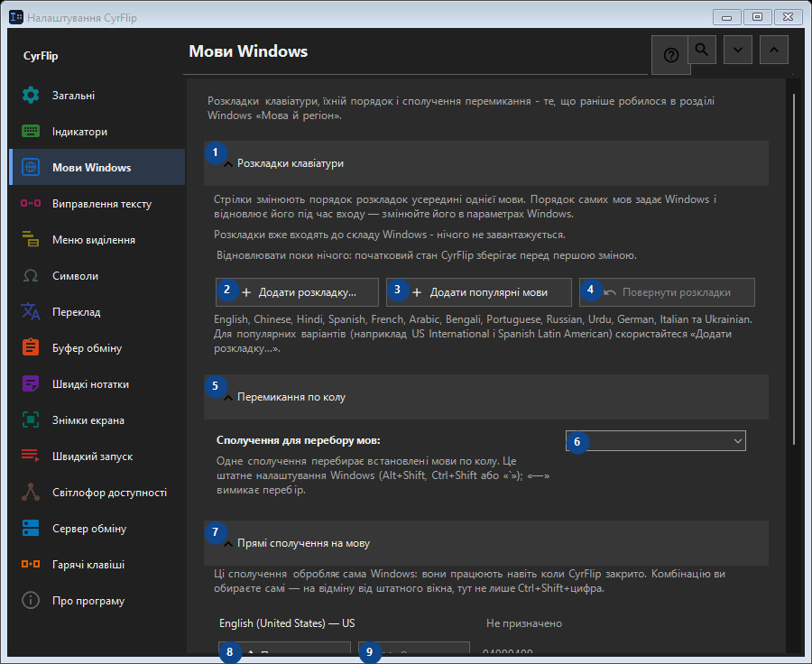Screen dimensions: 812x664
Task: Open Знімки екрана settings
Action: [x=97, y=420]
